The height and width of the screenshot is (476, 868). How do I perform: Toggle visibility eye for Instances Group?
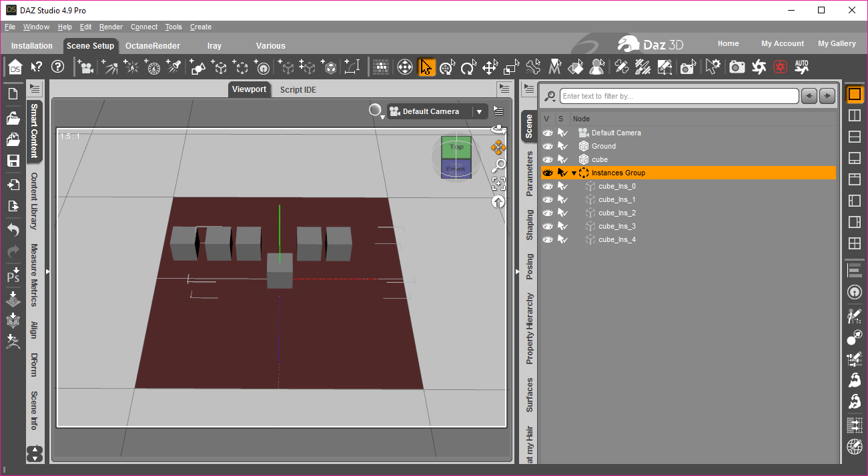tap(548, 173)
